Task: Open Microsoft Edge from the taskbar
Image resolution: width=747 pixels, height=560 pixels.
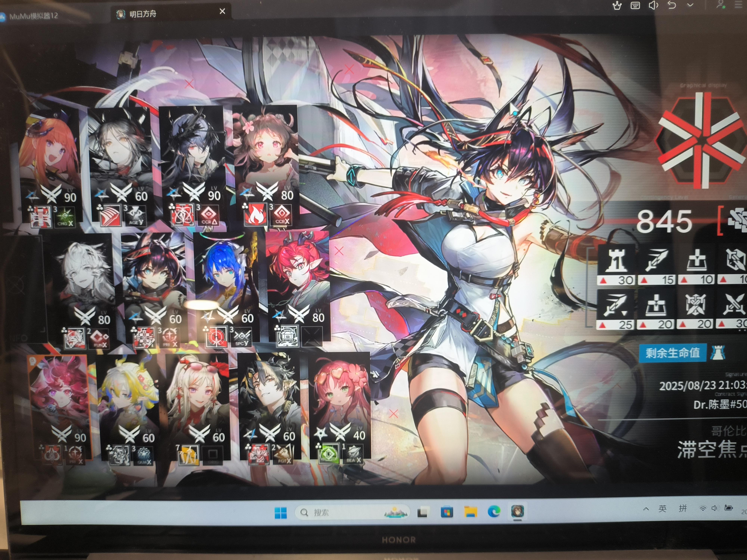Action: coord(494,511)
